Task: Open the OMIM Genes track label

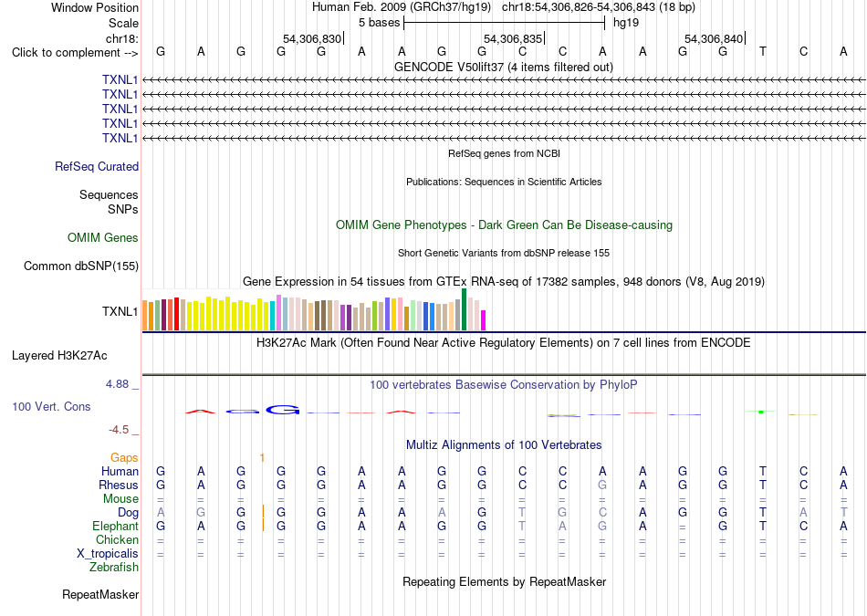Action: tap(103, 238)
